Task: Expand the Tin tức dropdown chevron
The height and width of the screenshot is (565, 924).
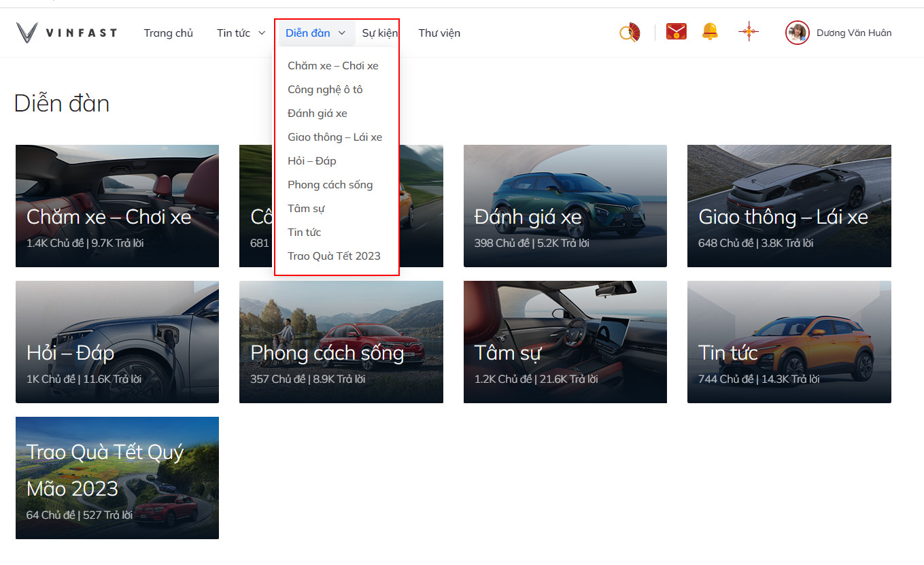Action: 262,33
